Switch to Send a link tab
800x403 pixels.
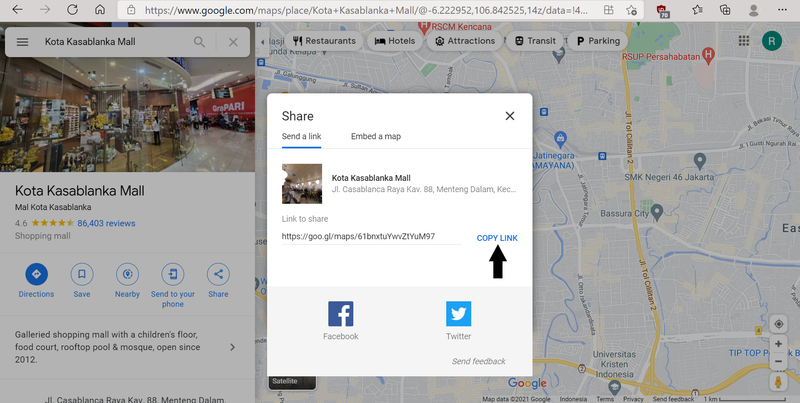click(302, 136)
